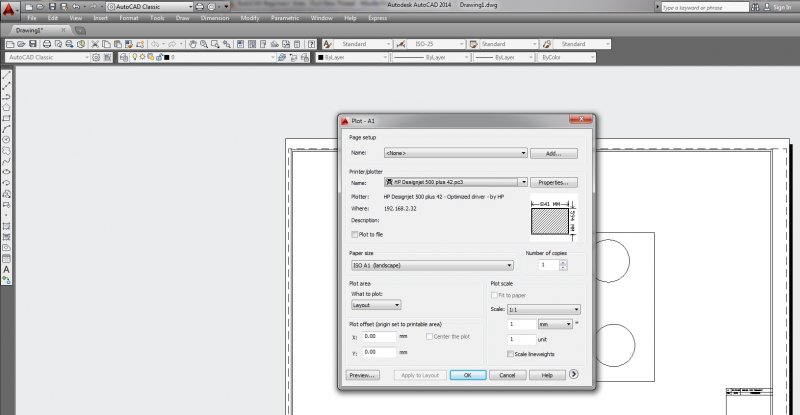
Task: Click the plotter Properties... button
Action: point(554,182)
